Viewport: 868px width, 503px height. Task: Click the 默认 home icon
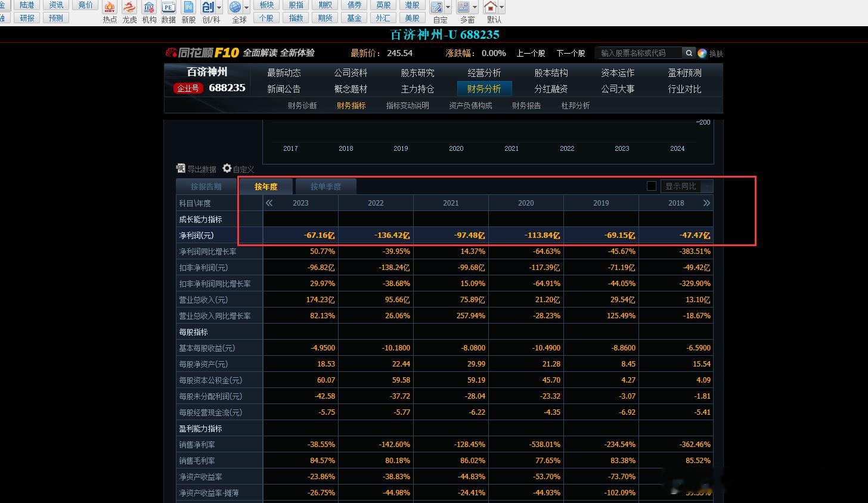(491, 7)
